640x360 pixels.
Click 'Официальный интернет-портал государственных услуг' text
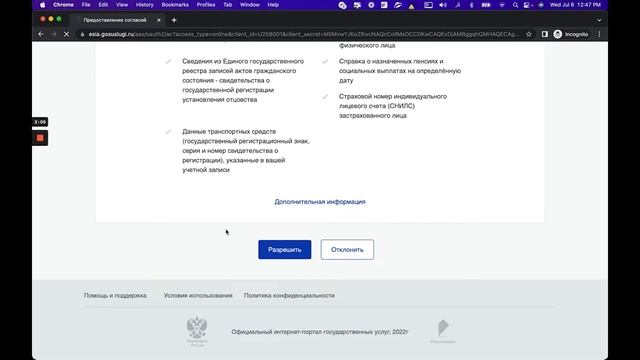point(320,332)
